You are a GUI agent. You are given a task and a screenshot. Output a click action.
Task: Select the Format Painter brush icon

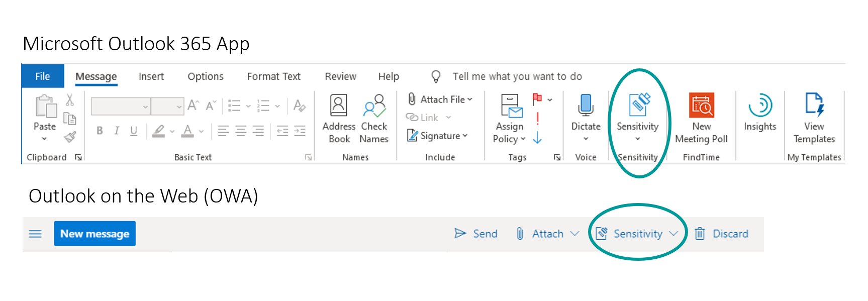point(70,137)
